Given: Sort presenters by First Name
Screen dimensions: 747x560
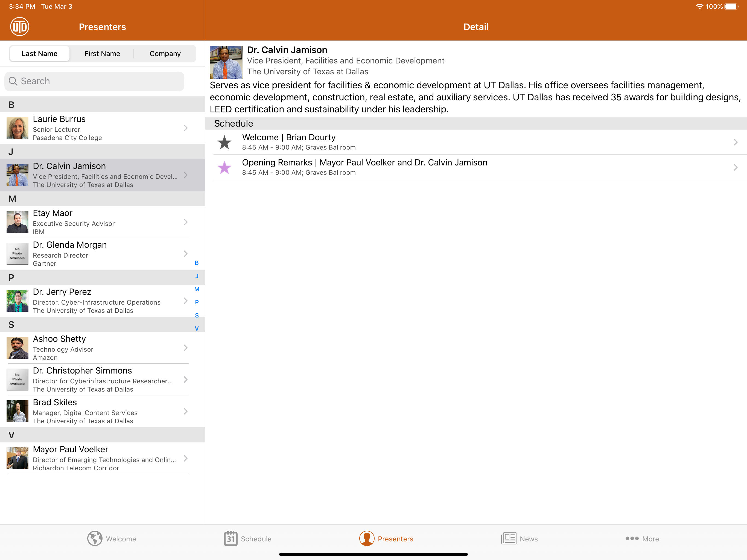Looking at the screenshot, I should [102, 53].
